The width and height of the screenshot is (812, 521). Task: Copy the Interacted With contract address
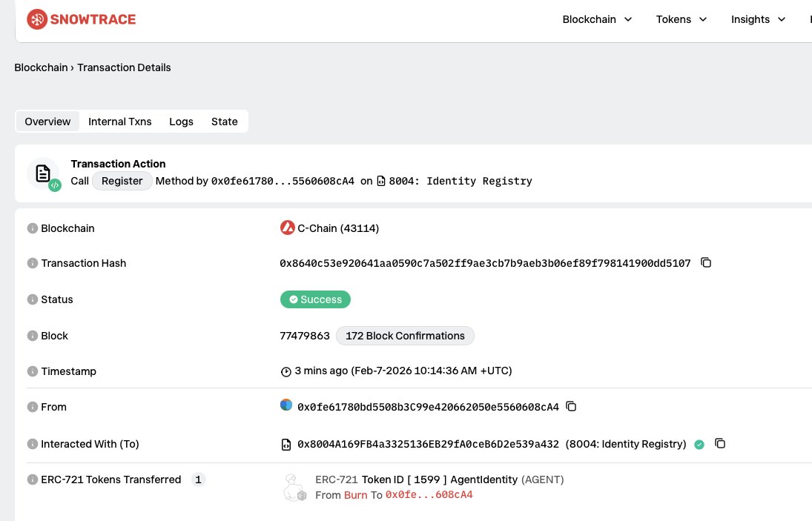pyautogui.click(x=720, y=443)
